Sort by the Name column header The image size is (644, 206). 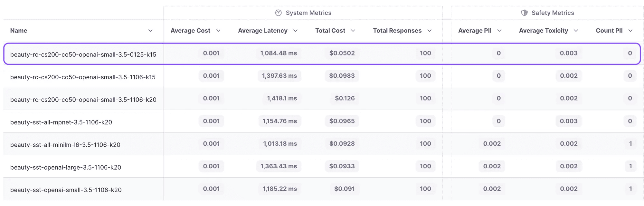pyautogui.click(x=19, y=31)
